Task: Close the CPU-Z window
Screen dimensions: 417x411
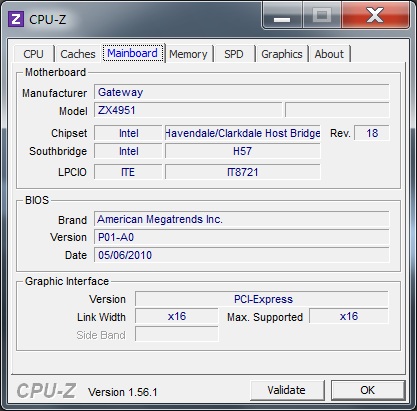Action: click(x=375, y=16)
